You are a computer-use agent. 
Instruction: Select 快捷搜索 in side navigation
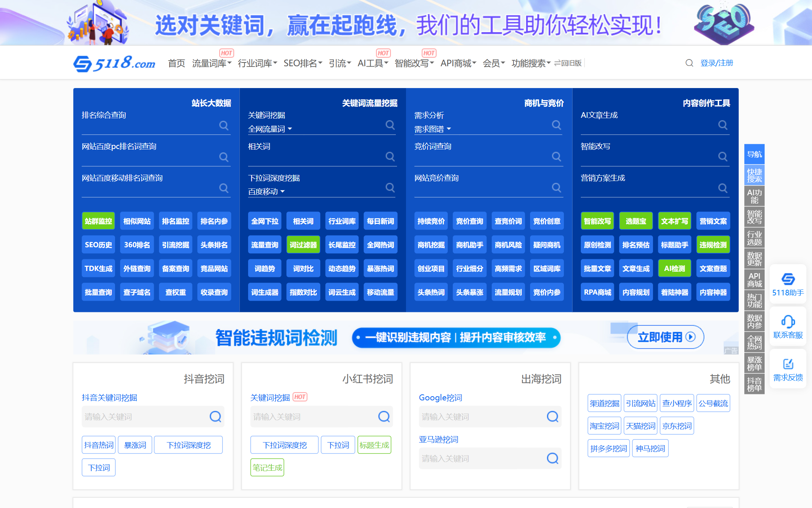pyautogui.click(x=754, y=175)
